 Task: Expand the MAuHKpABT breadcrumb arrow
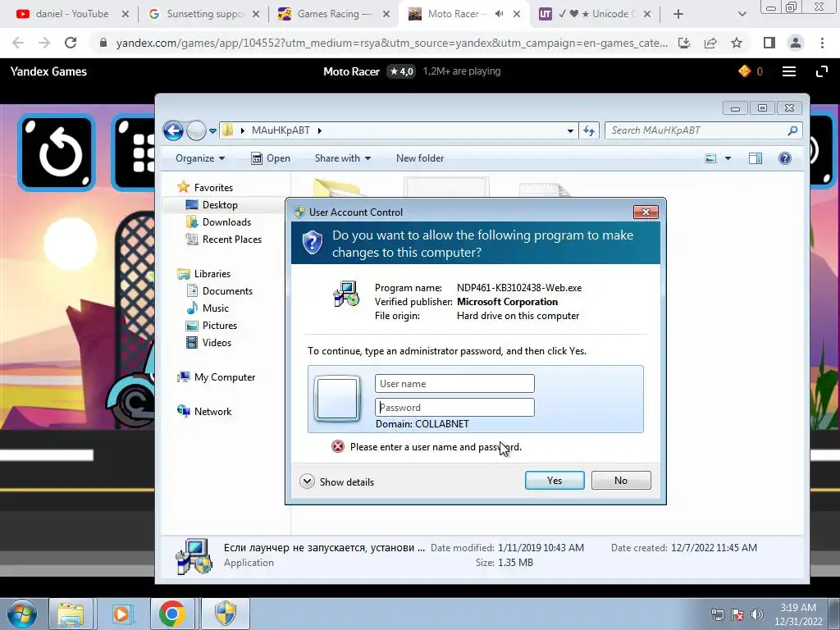click(x=320, y=130)
